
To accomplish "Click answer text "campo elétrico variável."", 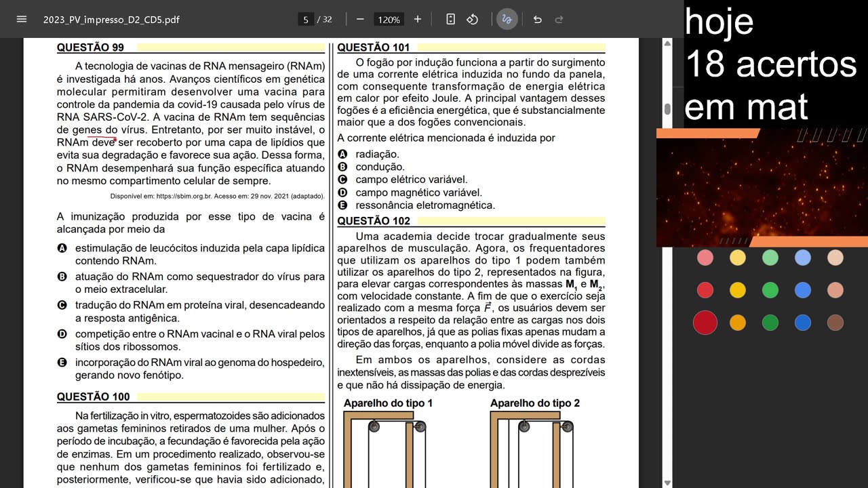I will 412,180.
